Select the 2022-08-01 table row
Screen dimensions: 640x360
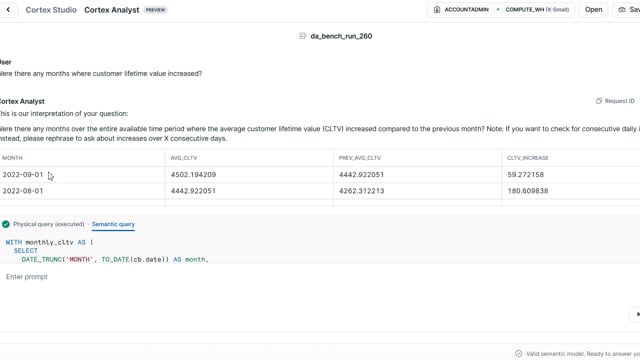(320, 191)
